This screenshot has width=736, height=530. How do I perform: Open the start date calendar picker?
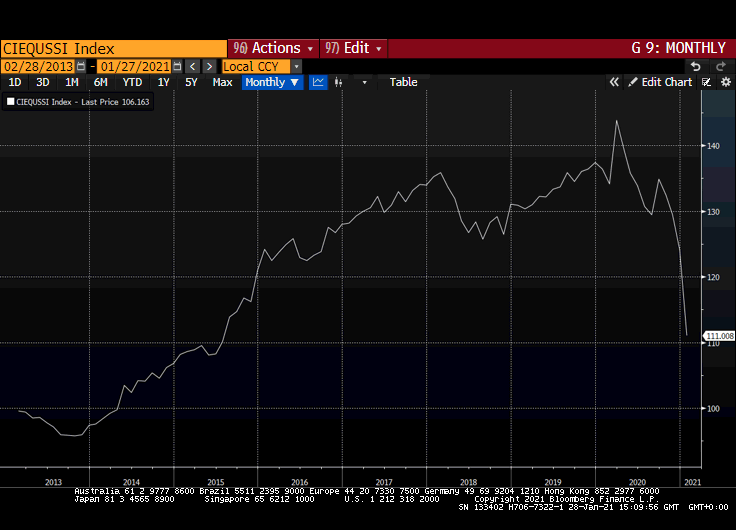pyautogui.click(x=81, y=66)
